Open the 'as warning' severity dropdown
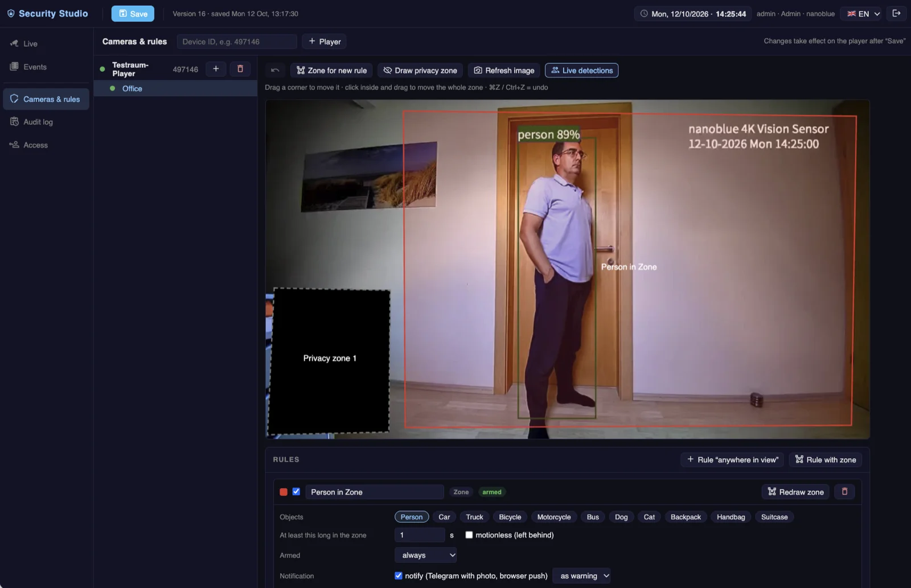Screen dimensions: 911x588 (x=581, y=575)
